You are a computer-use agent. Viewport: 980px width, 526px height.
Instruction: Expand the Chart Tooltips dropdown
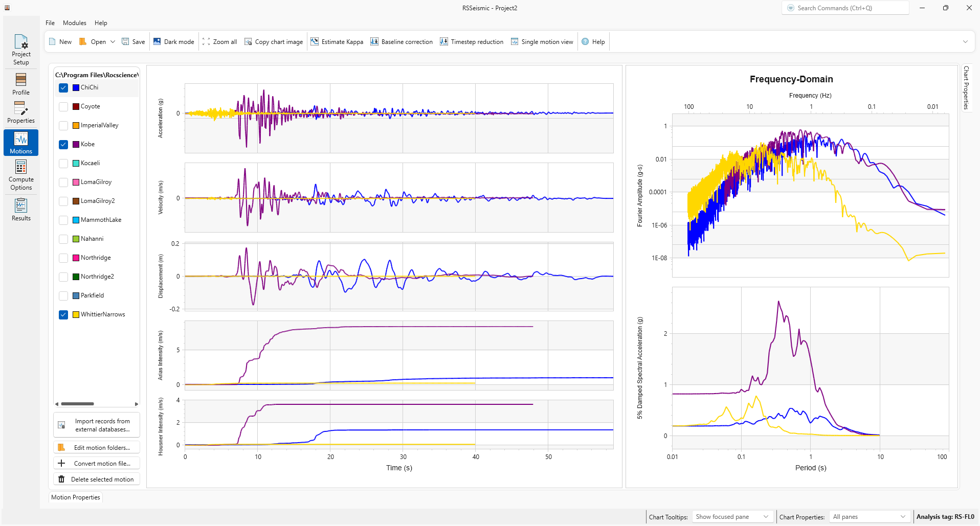point(732,517)
